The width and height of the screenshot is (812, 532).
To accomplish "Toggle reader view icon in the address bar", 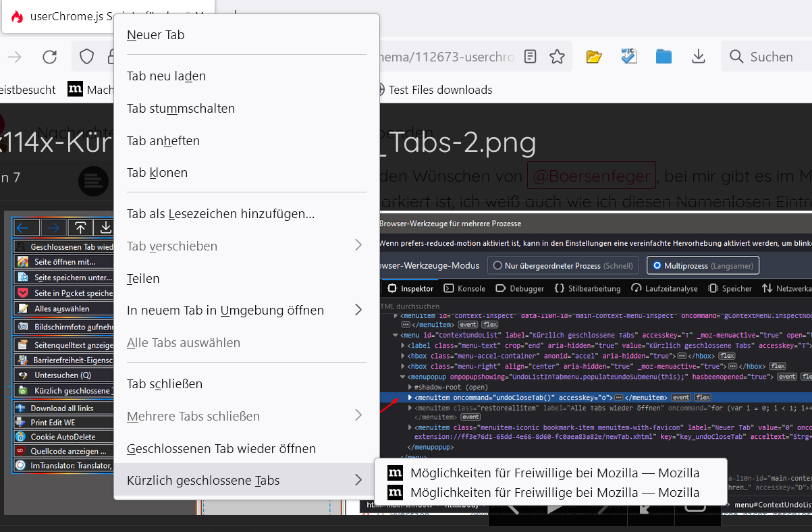I will point(531,57).
